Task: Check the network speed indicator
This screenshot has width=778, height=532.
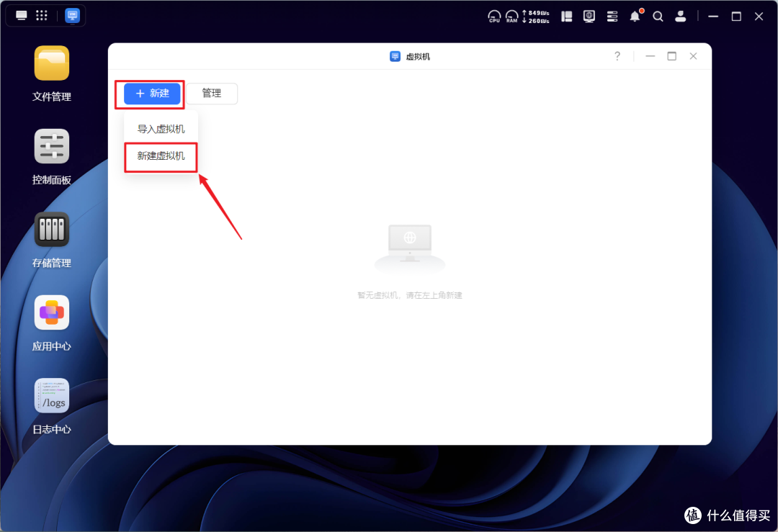Action: 535,17
